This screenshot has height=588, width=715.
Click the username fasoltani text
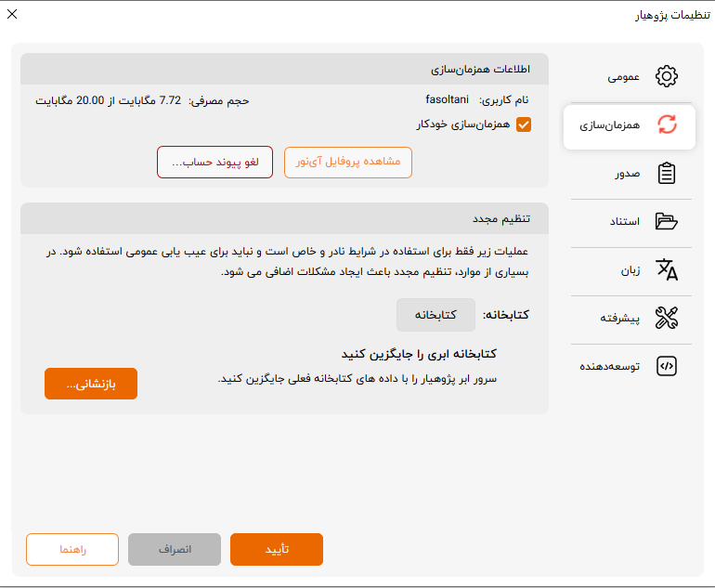(x=448, y=99)
